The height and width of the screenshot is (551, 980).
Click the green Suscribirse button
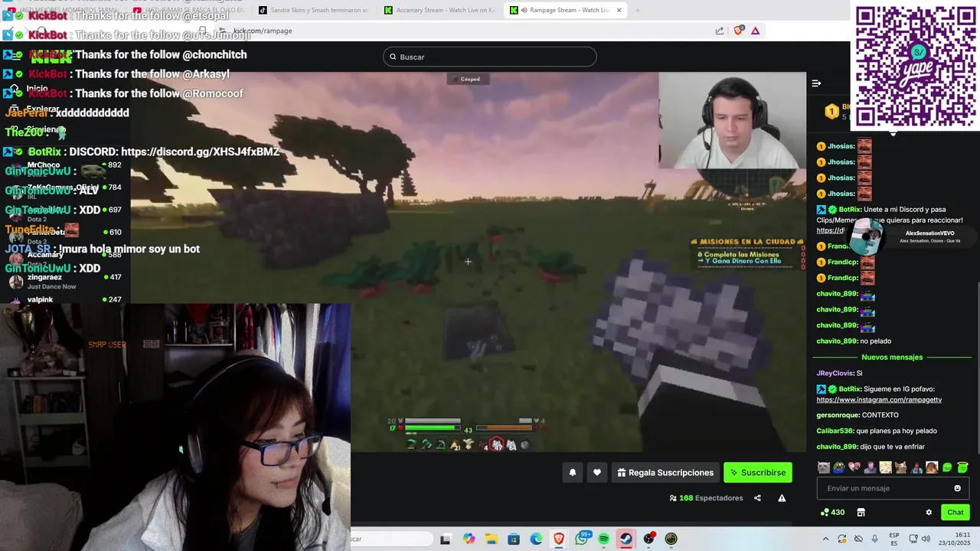click(758, 473)
